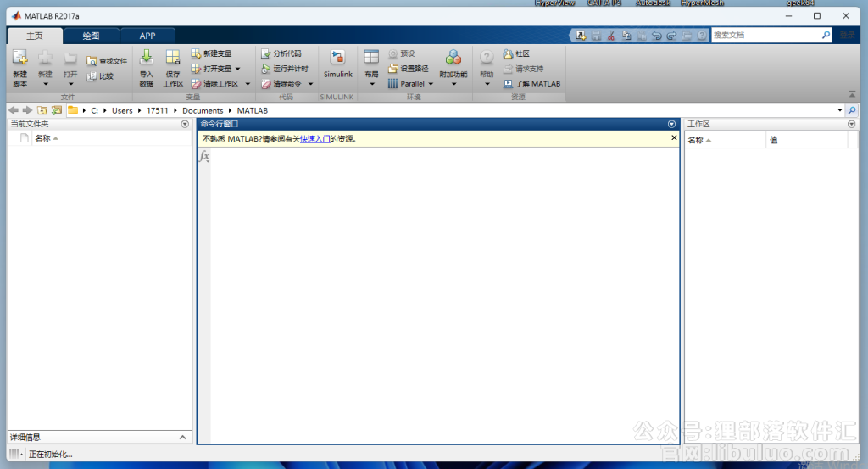Expand the 详细信息 details panel chevron

tap(182, 437)
